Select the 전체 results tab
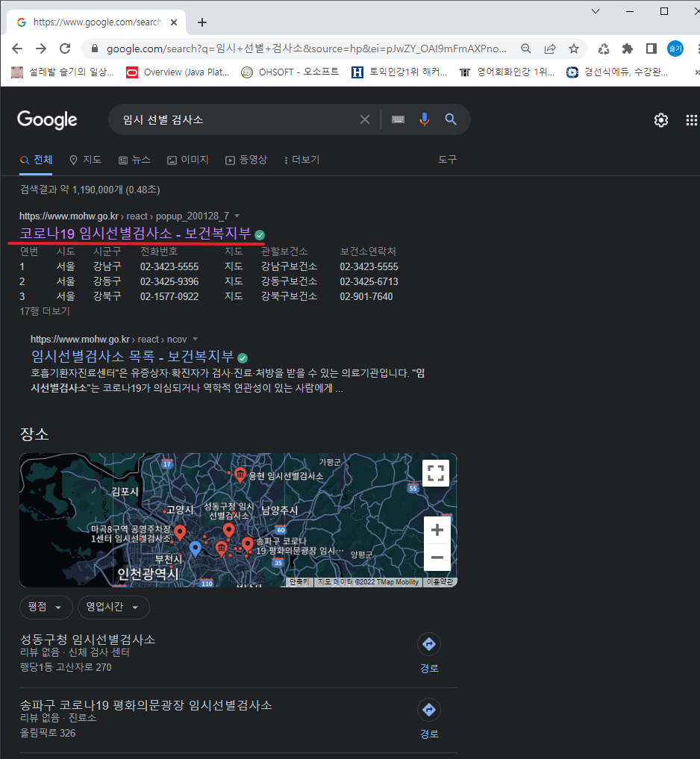 (37, 160)
